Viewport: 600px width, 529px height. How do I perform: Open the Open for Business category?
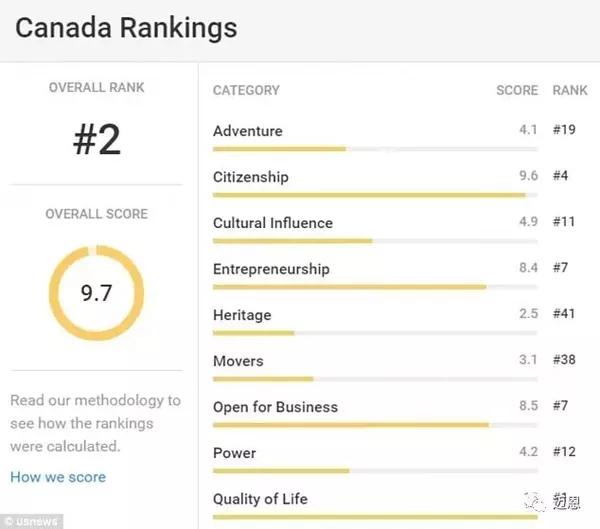point(276,407)
